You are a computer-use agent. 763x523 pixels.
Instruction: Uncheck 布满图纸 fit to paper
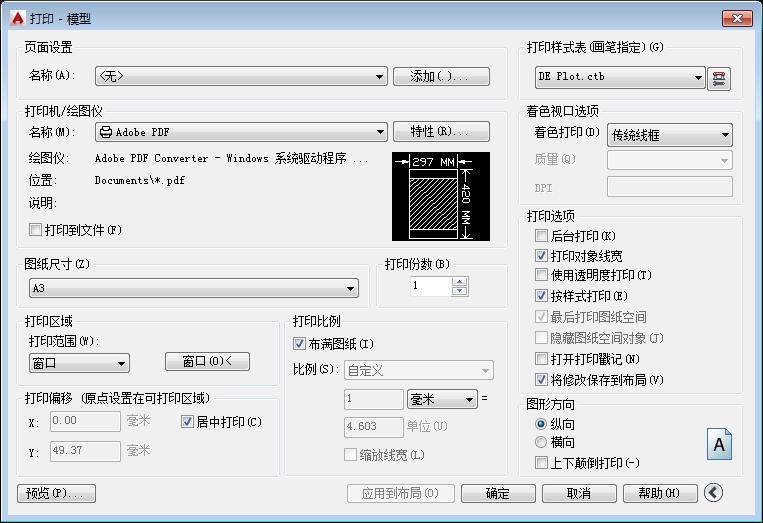(299, 344)
